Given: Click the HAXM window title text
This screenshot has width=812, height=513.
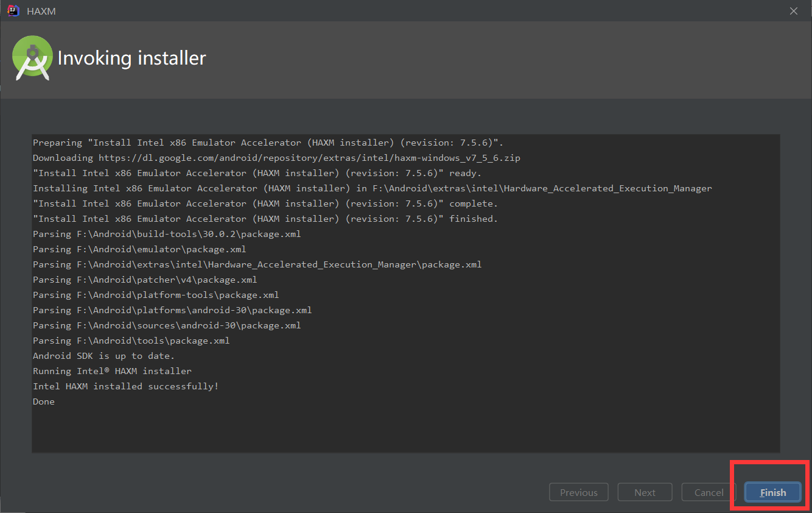Looking at the screenshot, I should tap(41, 11).
